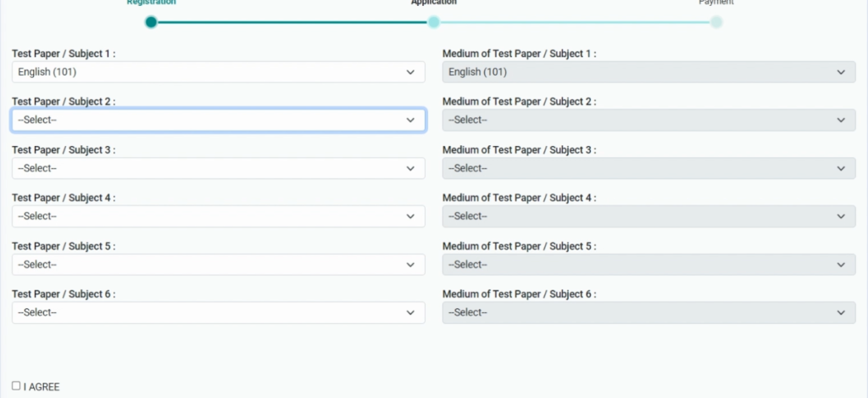Screen dimensions: 868x398
Task: Select the Registration step label
Action: (x=151, y=3)
